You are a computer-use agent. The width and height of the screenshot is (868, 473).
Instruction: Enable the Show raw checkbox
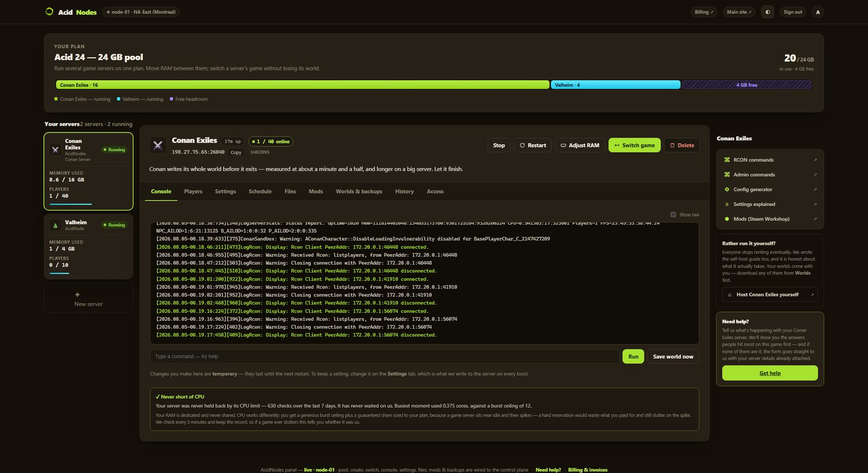pos(673,215)
